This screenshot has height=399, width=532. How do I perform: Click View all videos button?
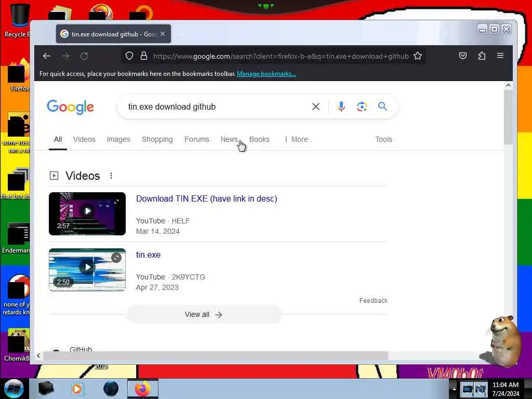[204, 314]
